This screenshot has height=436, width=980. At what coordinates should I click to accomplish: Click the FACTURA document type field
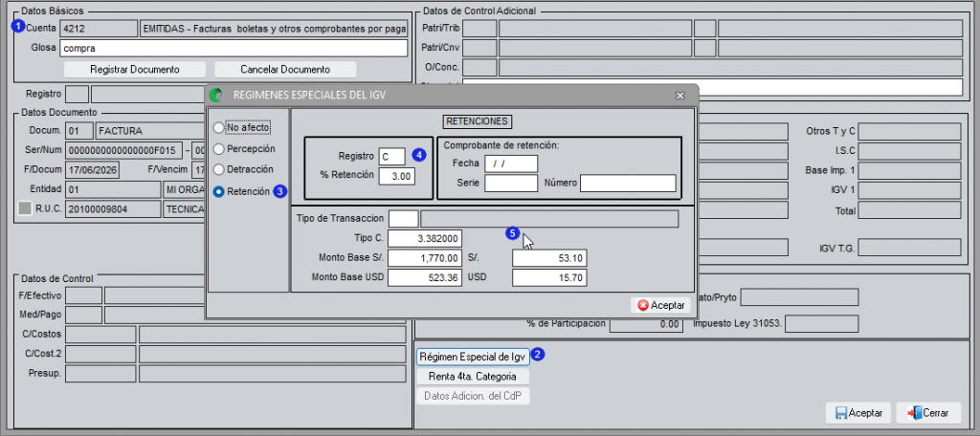pyautogui.click(x=151, y=131)
